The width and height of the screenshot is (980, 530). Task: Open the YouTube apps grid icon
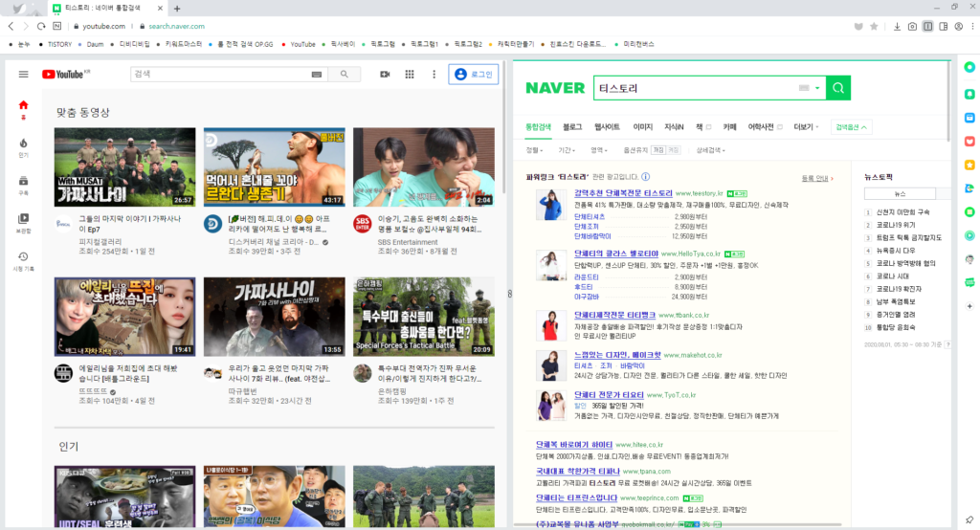410,74
